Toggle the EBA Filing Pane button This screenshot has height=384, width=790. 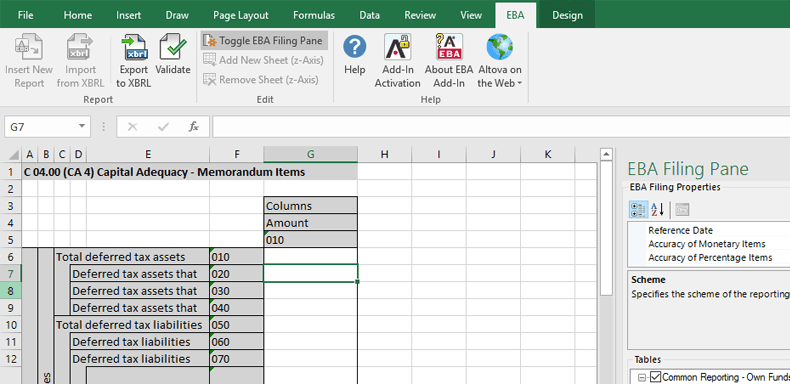point(264,41)
